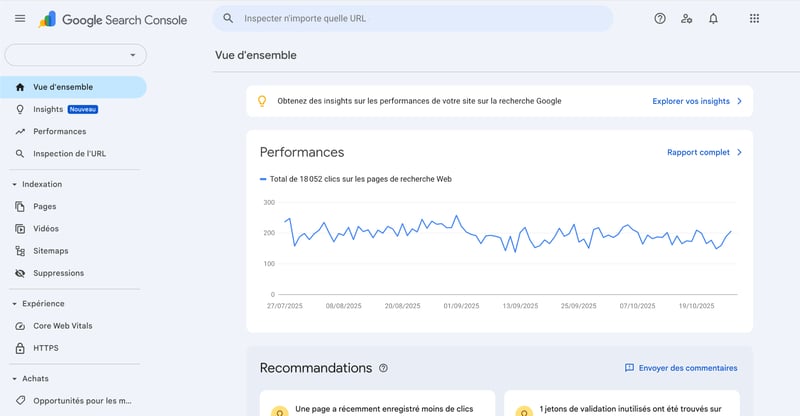Collapse the Expérience section
The height and width of the screenshot is (416, 800).
pos(15,304)
